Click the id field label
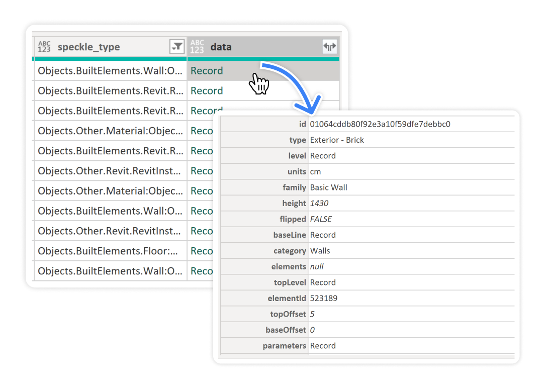Image resolution: width=544 pixels, height=392 pixels. (303, 124)
